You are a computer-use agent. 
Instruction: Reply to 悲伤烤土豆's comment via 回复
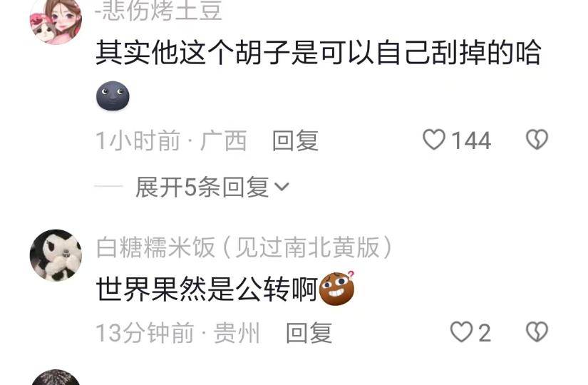[296, 140]
